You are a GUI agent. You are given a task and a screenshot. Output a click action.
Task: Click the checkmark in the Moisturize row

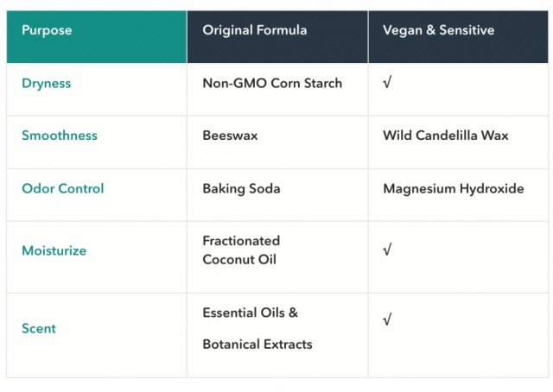387,250
